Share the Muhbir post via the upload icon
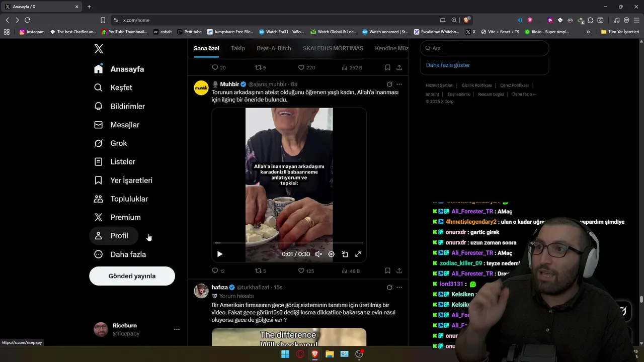The width and height of the screenshot is (644, 362). 399,270
